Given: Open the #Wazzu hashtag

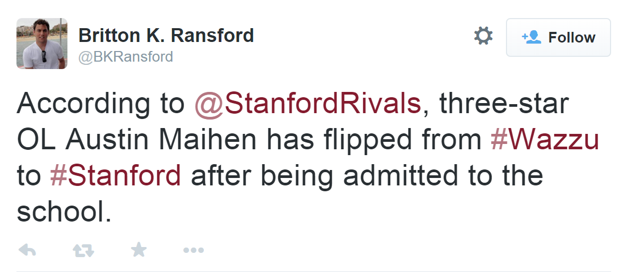Looking at the screenshot, I should pyautogui.click(x=545, y=140).
